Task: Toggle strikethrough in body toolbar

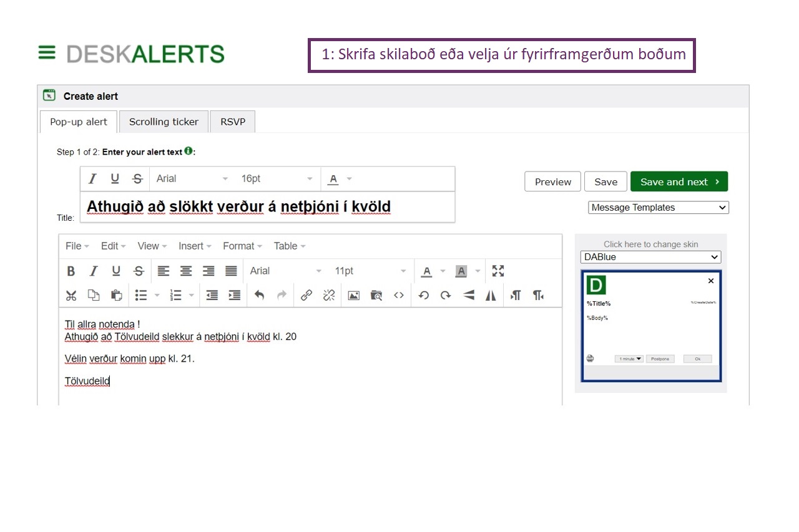Action: 139,271
